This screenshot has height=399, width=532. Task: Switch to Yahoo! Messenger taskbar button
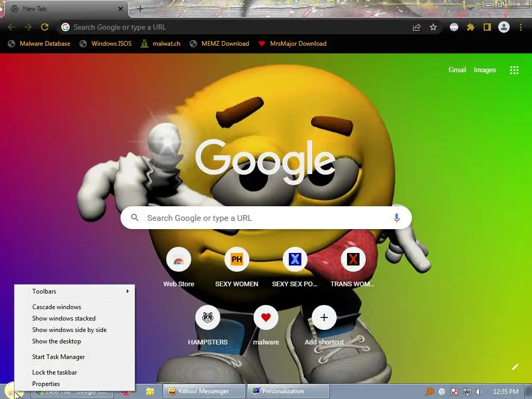point(204,392)
